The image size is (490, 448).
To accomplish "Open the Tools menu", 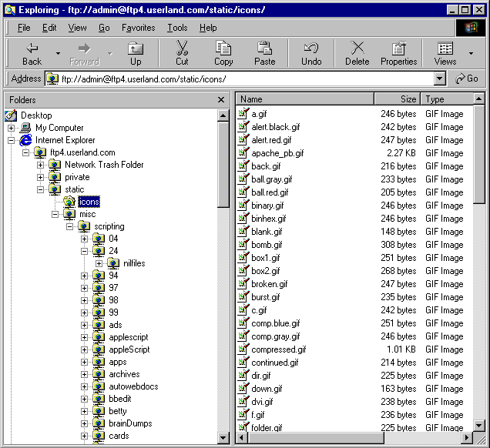I will point(177,28).
